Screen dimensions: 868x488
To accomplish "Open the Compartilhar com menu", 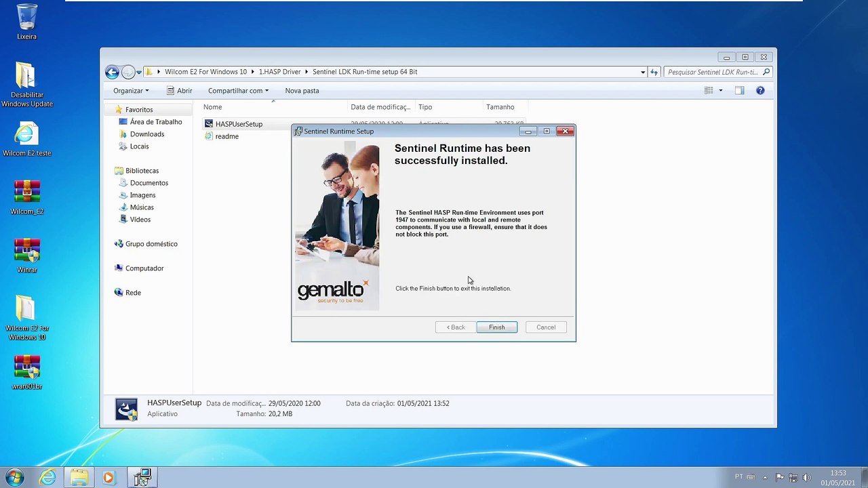I will coord(238,91).
